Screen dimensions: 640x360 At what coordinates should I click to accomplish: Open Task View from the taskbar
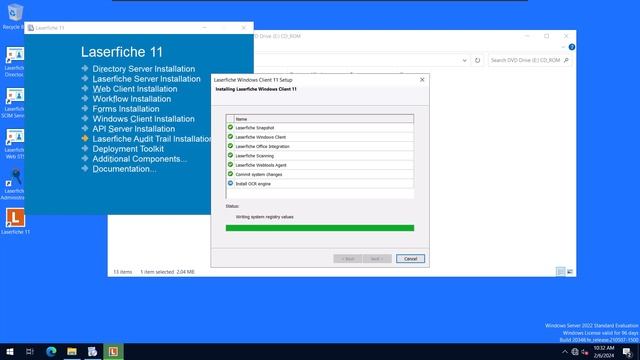point(30,351)
